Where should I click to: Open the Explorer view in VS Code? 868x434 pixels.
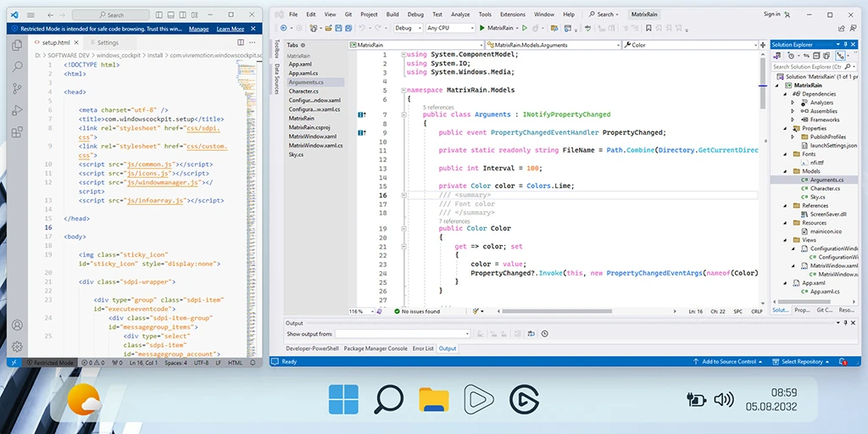(x=17, y=44)
